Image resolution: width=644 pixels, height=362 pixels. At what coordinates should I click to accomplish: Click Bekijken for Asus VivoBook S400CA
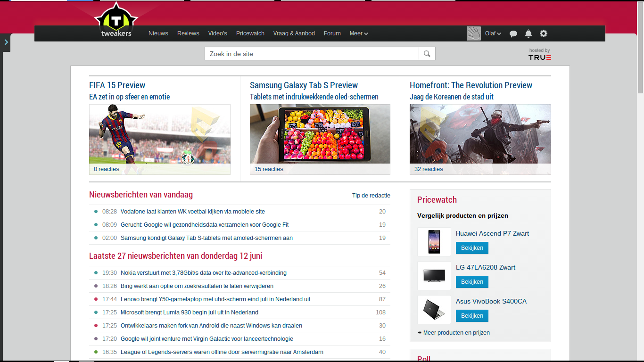tap(472, 316)
